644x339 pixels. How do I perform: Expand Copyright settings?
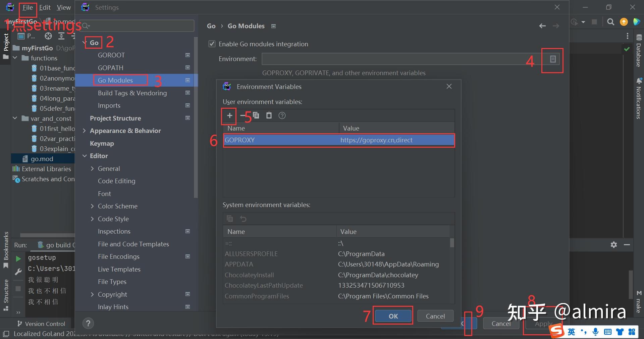(x=92, y=294)
